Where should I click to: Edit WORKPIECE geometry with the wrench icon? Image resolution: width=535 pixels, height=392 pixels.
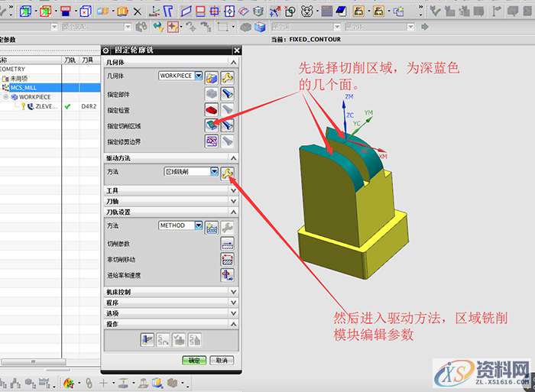[x=227, y=78]
